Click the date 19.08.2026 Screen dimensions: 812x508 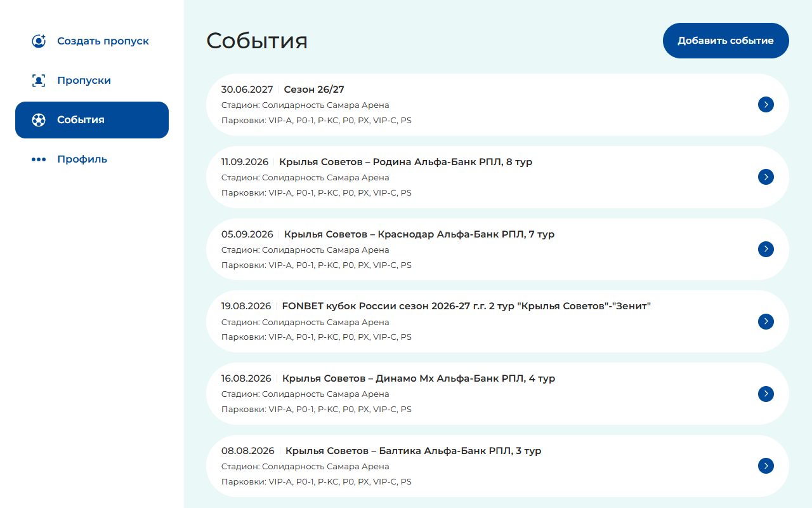[246, 306]
